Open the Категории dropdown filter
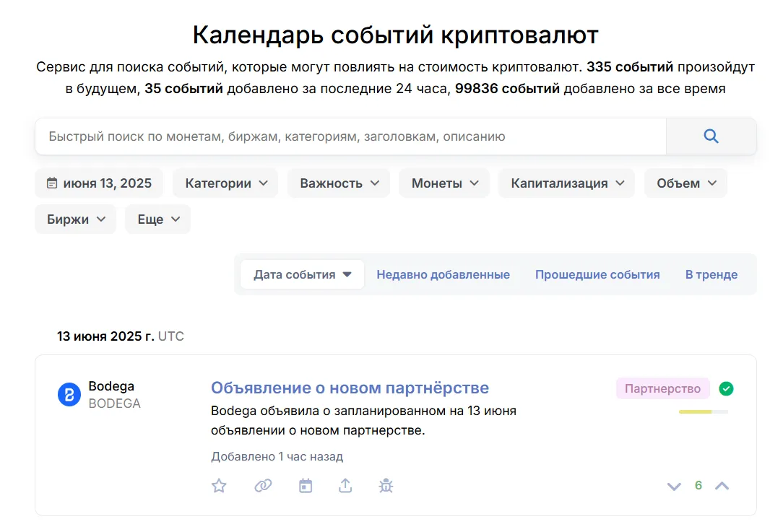 coord(225,183)
